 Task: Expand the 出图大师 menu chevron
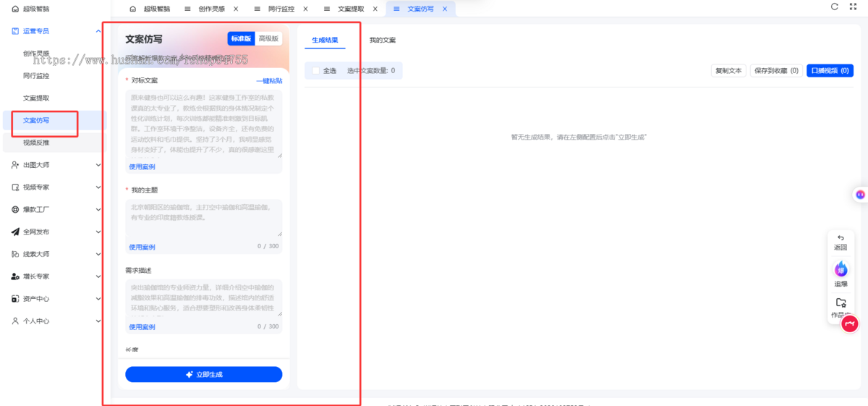pyautogui.click(x=98, y=165)
